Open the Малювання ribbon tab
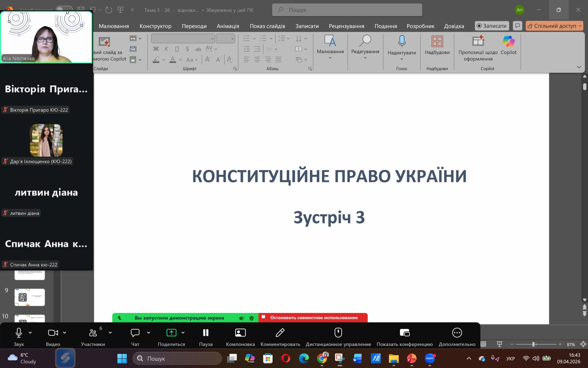588x368 pixels. tap(114, 26)
